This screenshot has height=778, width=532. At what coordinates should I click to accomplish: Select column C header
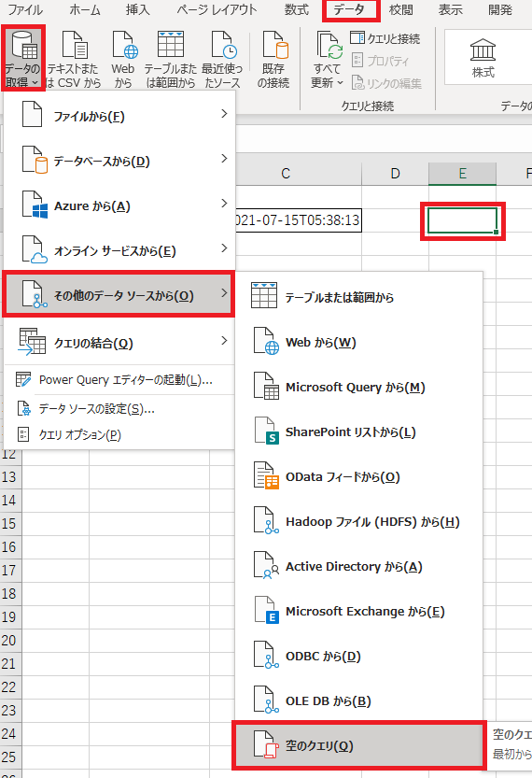pos(298,173)
